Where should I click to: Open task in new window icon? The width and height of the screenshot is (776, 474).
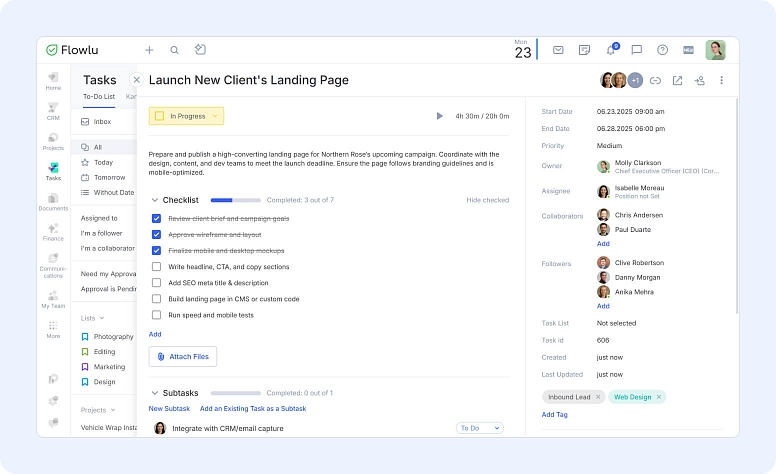(x=677, y=80)
